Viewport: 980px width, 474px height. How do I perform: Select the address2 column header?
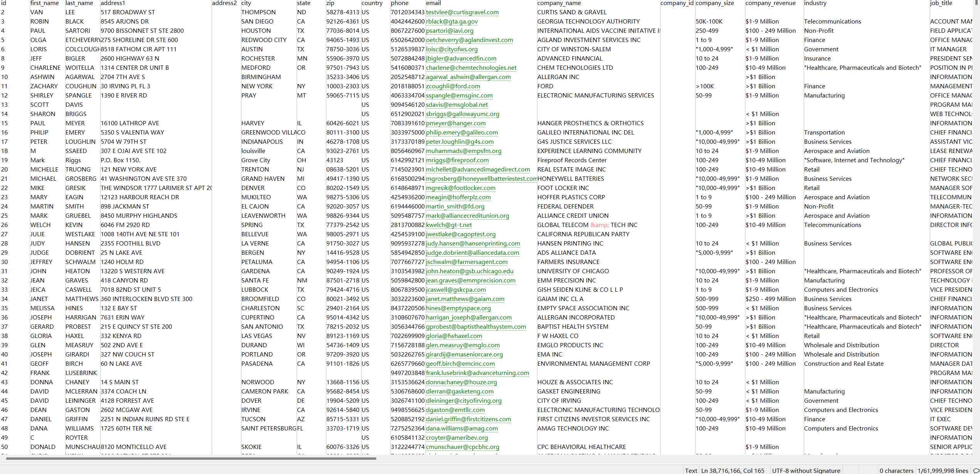(x=224, y=3)
